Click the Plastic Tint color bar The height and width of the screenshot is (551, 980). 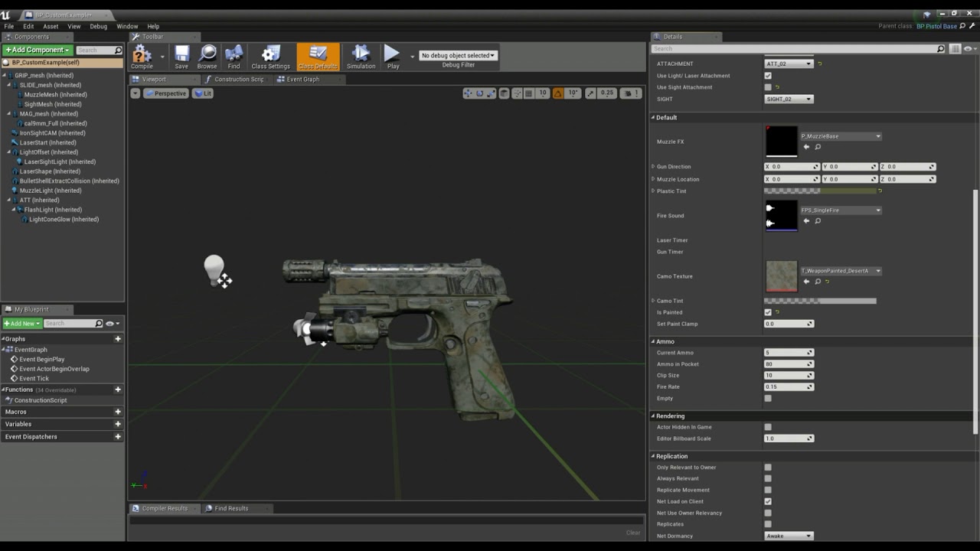tap(820, 191)
